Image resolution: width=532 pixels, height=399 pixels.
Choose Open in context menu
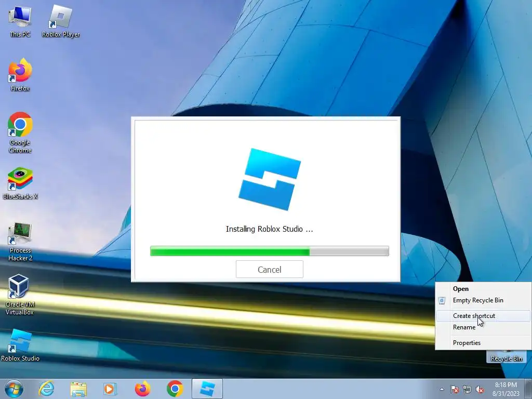click(484, 289)
